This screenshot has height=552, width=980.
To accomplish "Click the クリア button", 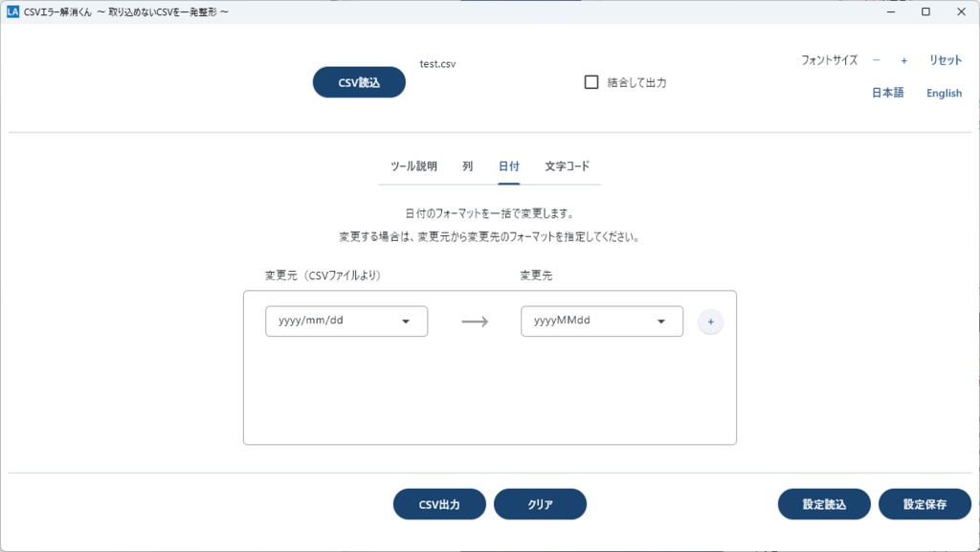I will point(540,504).
